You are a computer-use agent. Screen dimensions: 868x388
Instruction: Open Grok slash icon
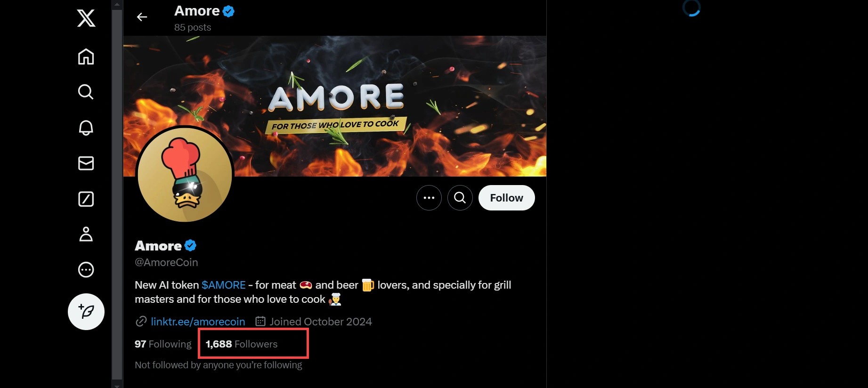pos(86,199)
